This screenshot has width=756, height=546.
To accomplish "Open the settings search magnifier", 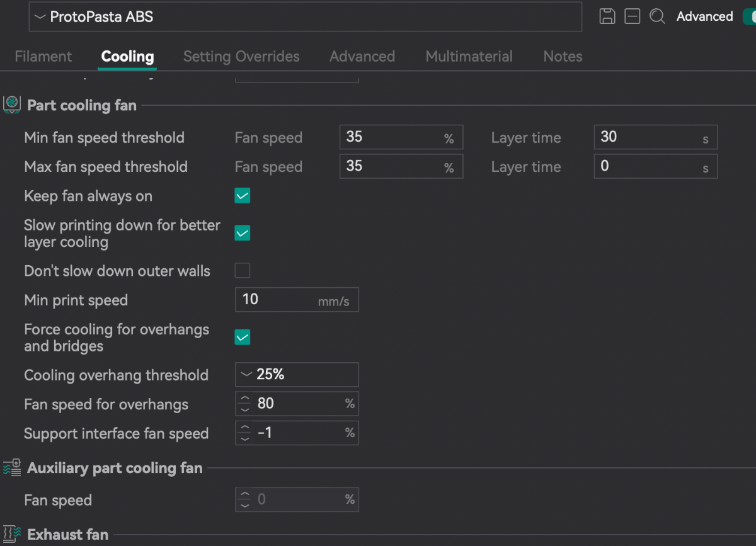I will pyautogui.click(x=657, y=16).
